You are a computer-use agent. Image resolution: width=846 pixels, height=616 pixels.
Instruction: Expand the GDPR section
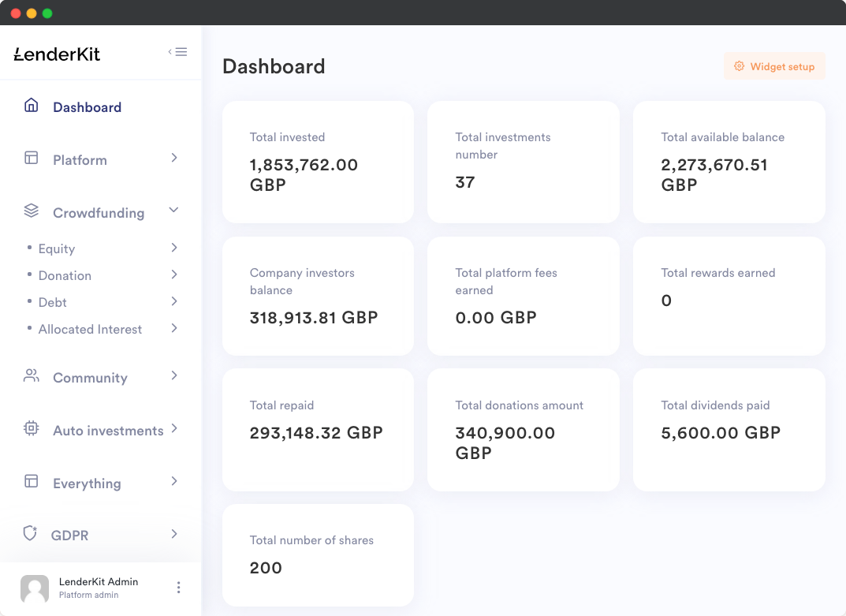(x=173, y=533)
